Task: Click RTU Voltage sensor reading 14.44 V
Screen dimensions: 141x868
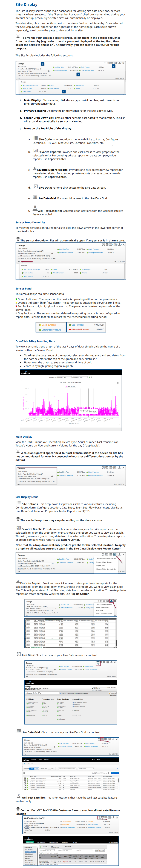Action: (x=30, y=85)
